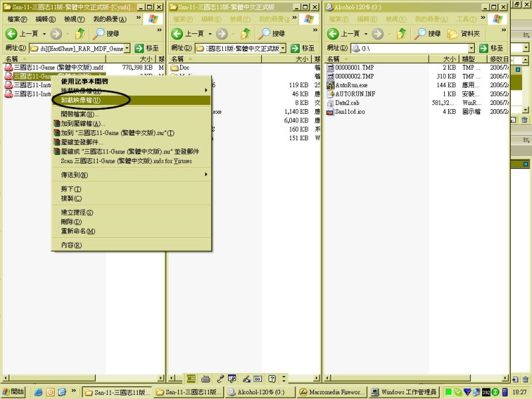
Task: Choose 重新命名(M) in context menu
Action: click(131, 231)
